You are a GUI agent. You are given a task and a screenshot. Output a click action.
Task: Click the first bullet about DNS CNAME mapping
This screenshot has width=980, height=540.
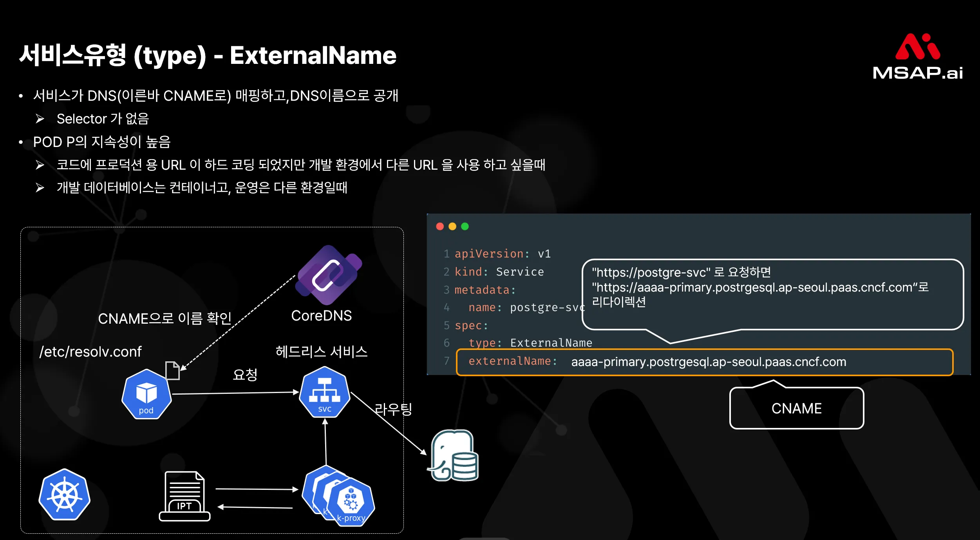point(215,96)
